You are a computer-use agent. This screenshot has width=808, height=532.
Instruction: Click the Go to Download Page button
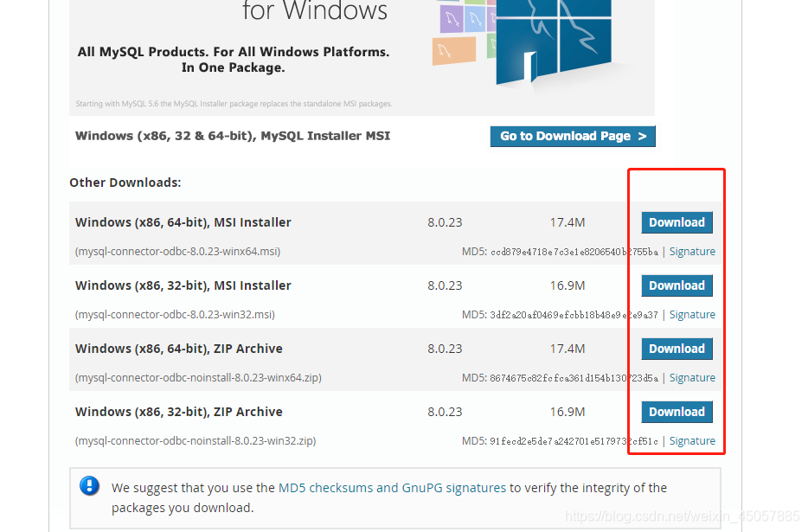(x=573, y=136)
